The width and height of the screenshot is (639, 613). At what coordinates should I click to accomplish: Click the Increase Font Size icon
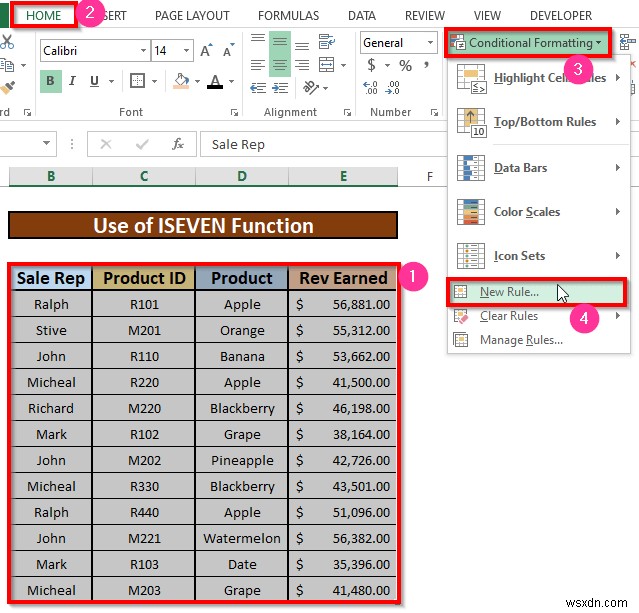206,51
